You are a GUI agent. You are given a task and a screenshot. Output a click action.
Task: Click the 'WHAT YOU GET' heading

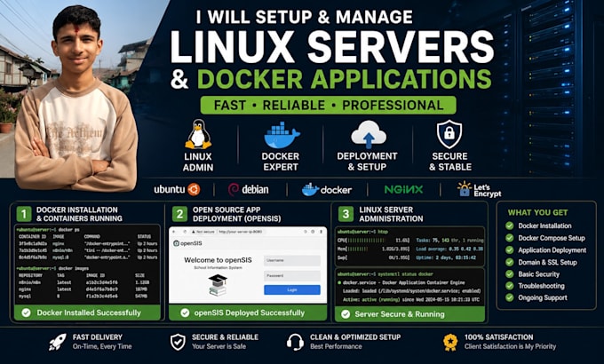coord(537,212)
